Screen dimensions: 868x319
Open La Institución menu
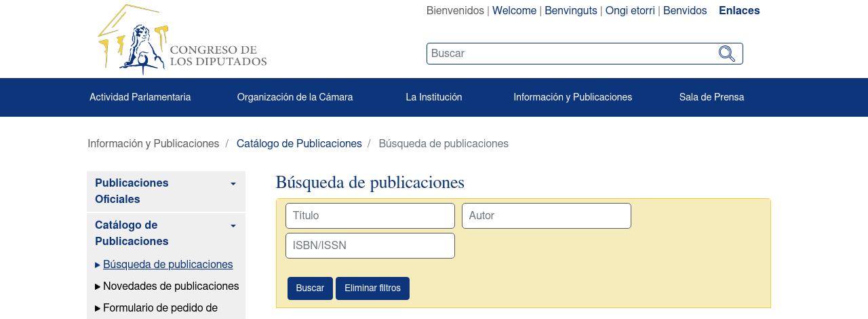click(434, 97)
